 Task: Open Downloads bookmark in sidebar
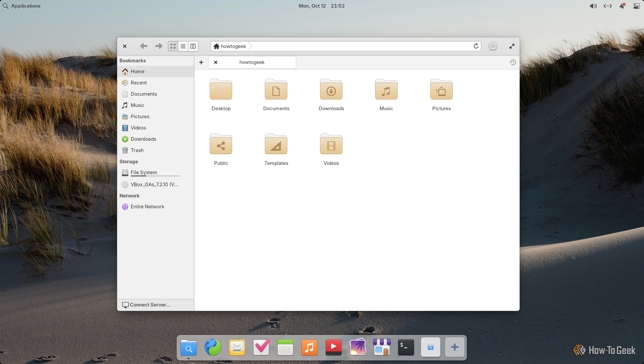[155, 139]
